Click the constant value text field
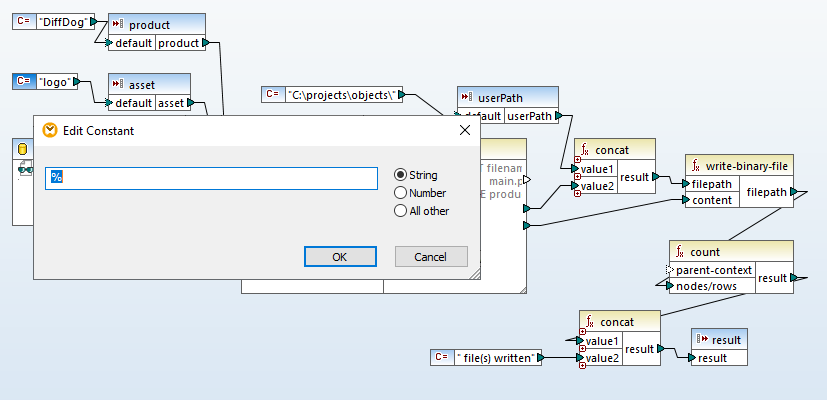Image resolution: width=827 pixels, height=400 pixels. pos(212,177)
